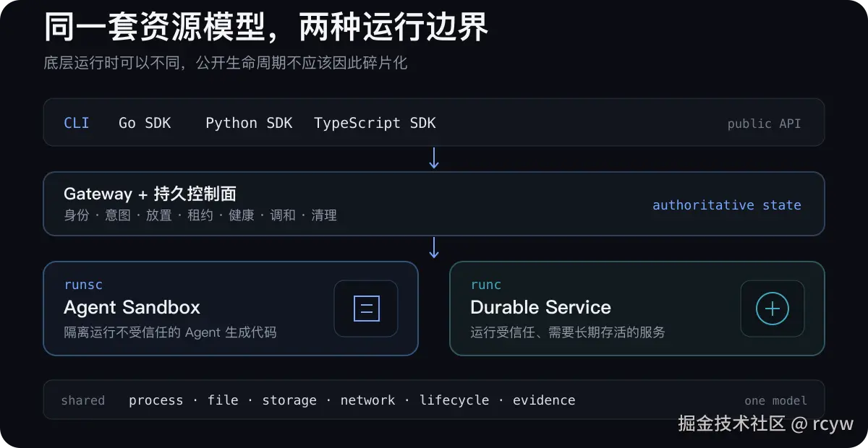Click the arrow below the Gateway panel
The height and width of the screenshot is (448, 868).
coord(434,248)
